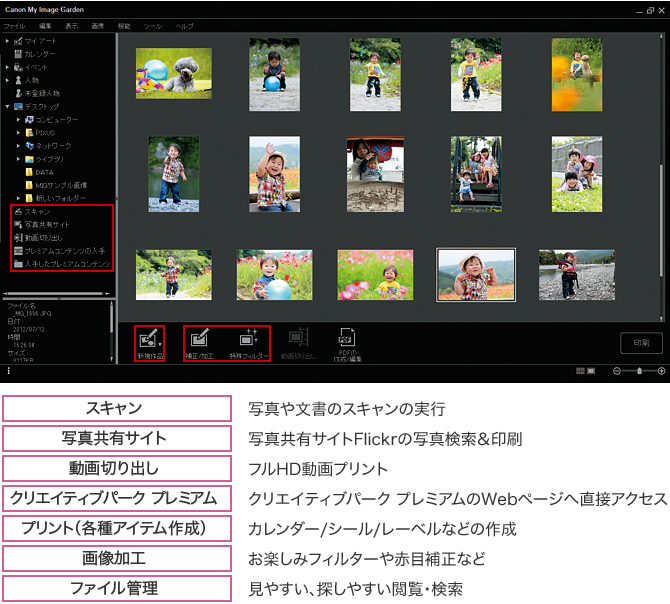This screenshot has width=670, height=604.
Task: Open the 補正/加工 correction tool
Action: click(x=199, y=340)
